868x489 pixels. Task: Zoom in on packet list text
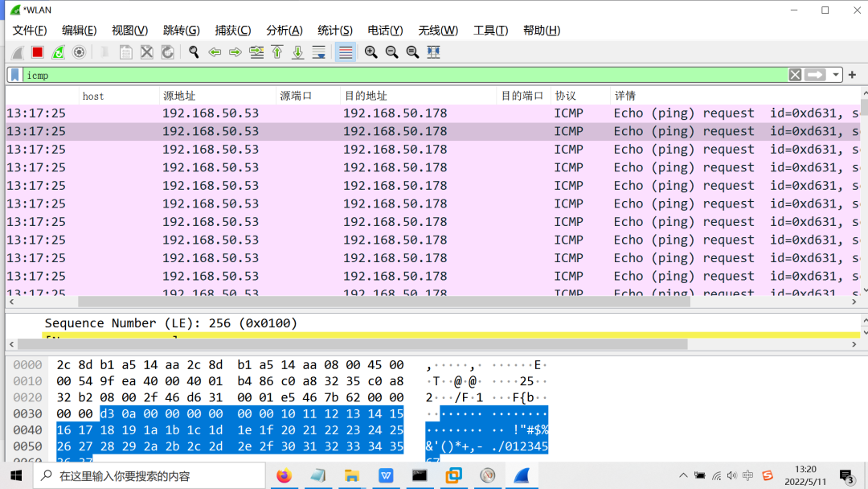click(371, 52)
